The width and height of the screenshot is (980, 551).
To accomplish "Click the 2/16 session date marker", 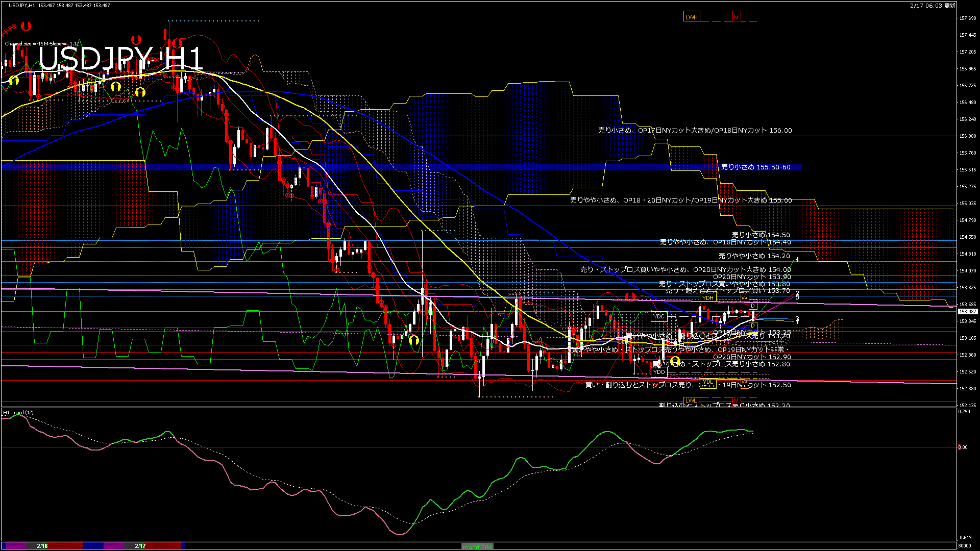I will click(x=42, y=546).
